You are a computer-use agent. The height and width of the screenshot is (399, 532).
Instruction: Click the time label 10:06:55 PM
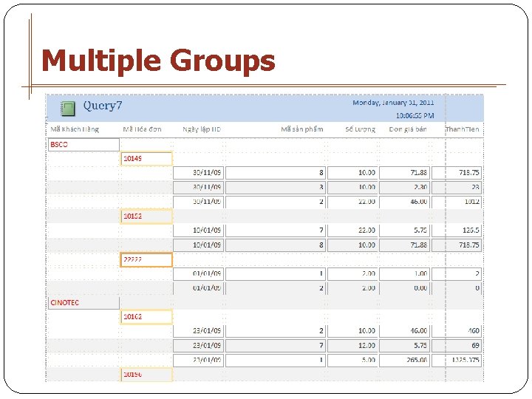click(x=415, y=116)
